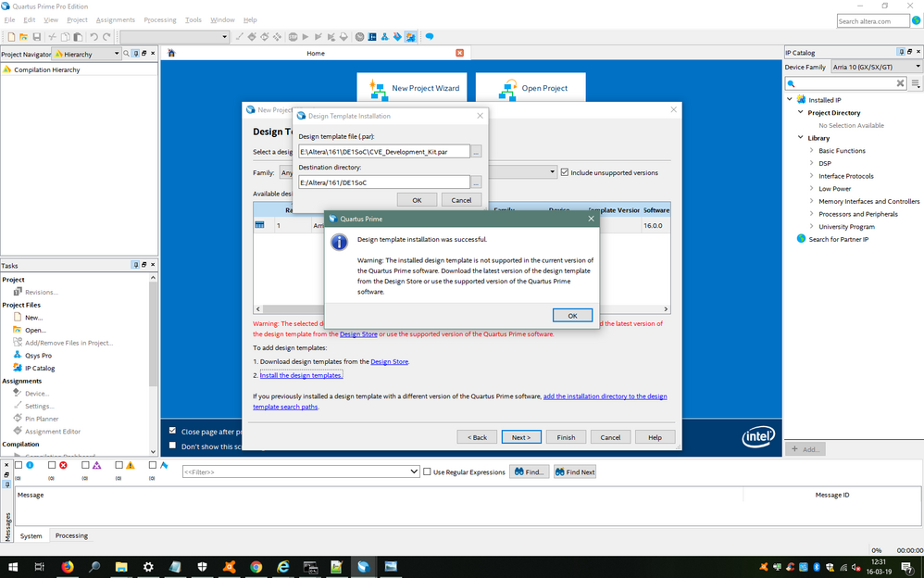Click the template table horizontal scrollbar
924x578 pixels.
coord(462,308)
